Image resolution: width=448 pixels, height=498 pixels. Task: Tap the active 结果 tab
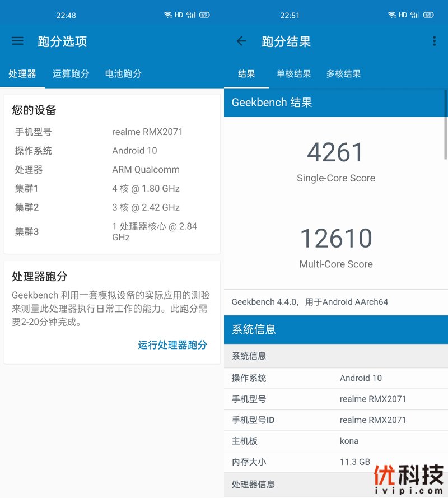(247, 73)
